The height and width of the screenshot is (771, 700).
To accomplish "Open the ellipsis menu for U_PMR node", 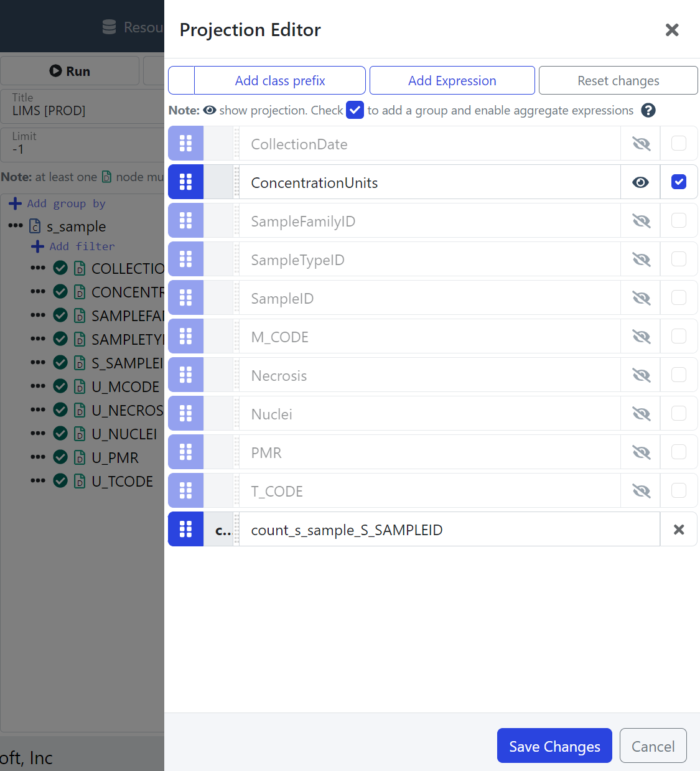I will point(38,457).
